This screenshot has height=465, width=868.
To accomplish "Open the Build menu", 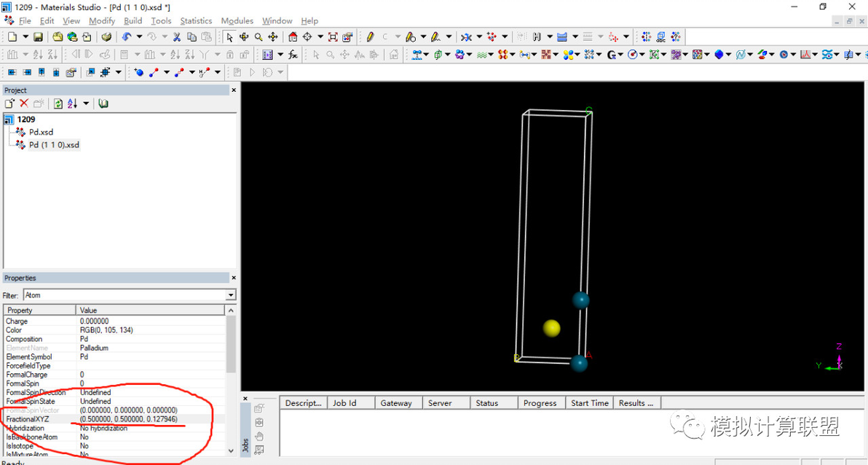I will click(x=133, y=21).
